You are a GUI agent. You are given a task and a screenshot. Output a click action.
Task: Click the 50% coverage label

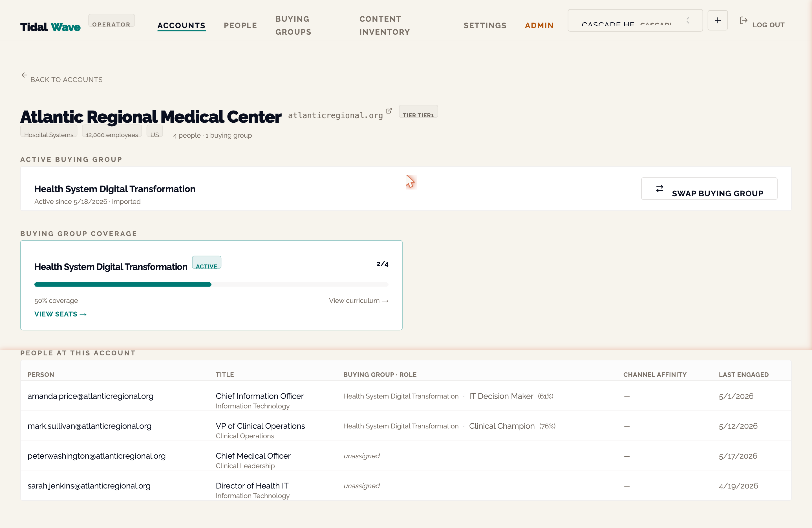tap(56, 301)
